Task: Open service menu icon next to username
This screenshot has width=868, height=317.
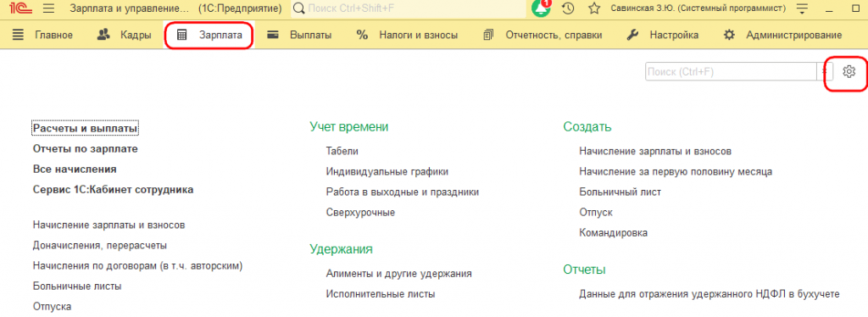Action: coord(802,8)
